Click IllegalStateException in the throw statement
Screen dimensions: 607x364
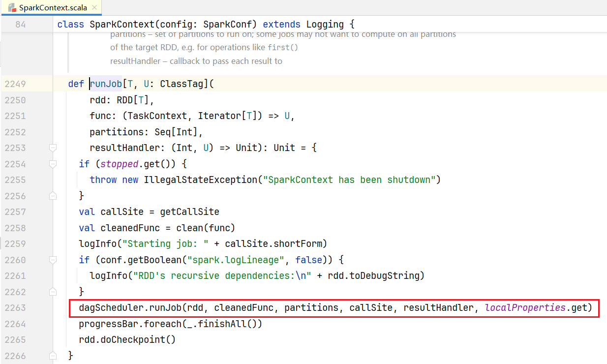(201, 180)
